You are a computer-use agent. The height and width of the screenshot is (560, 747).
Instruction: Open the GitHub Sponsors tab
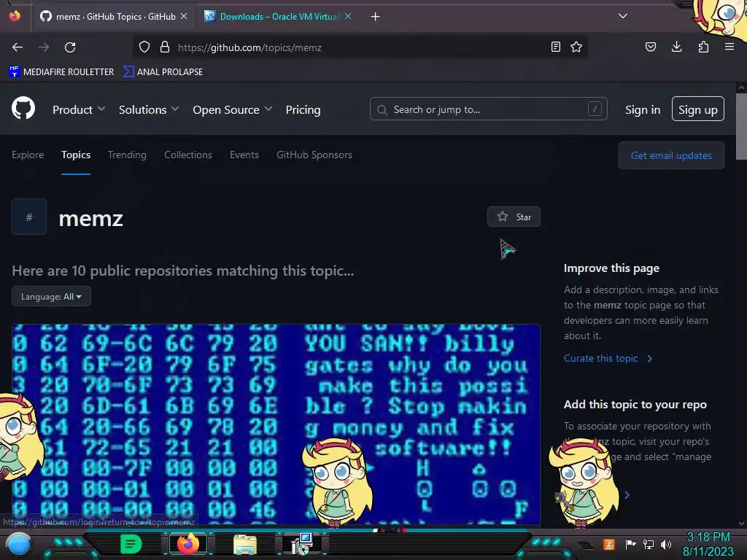click(x=314, y=155)
